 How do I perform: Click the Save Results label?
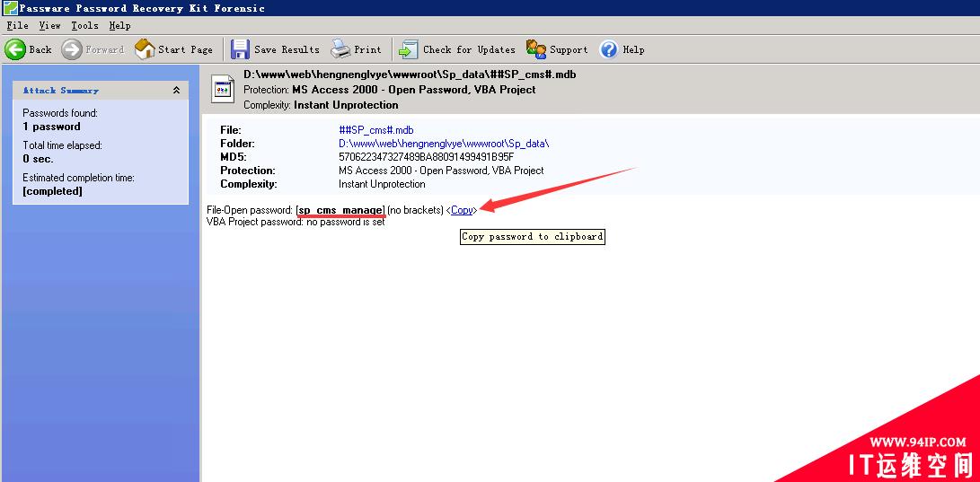click(x=287, y=49)
